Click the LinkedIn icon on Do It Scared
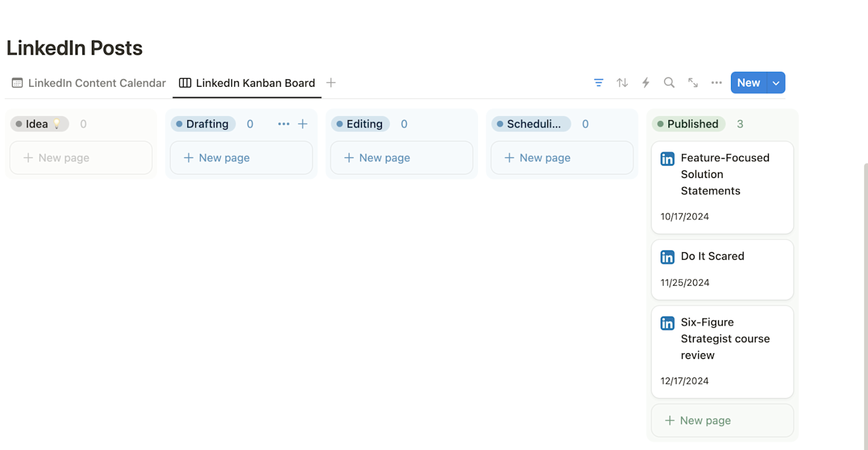The height and width of the screenshot is (450, 868). 667,257
